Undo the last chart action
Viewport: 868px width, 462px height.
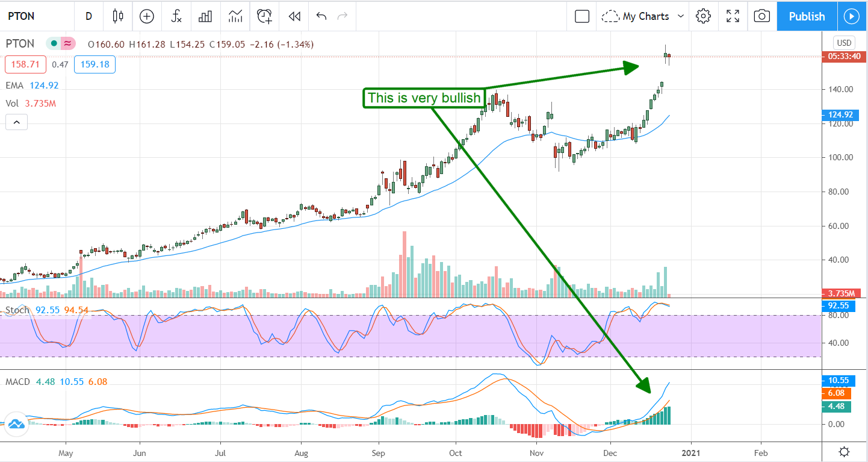[321, 16]
